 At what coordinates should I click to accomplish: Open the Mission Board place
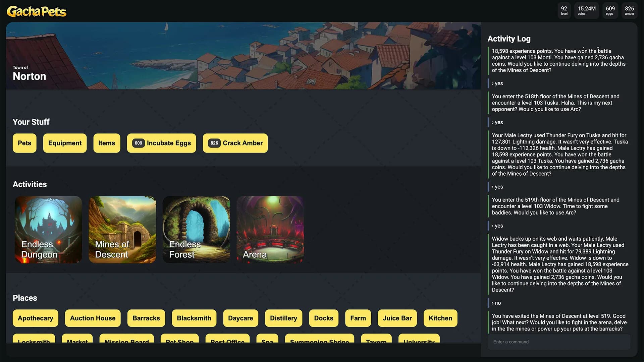[x=127, y=339]
